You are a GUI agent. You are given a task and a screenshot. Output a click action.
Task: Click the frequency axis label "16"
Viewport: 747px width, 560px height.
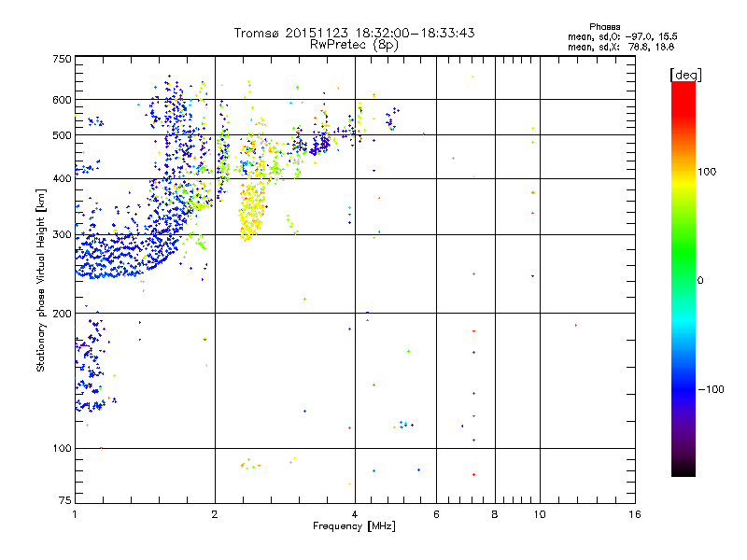[x=635, y=514]
